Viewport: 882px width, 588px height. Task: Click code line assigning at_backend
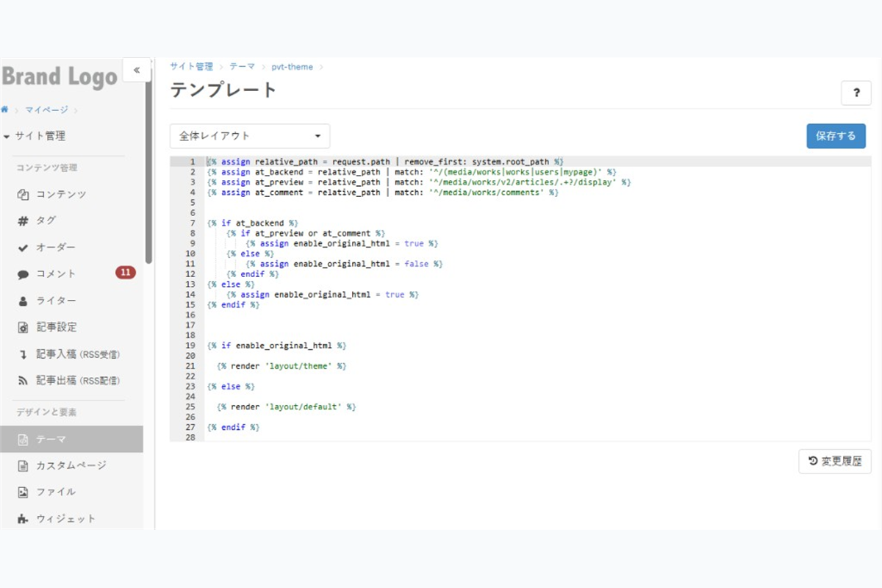tap(412, 171)
